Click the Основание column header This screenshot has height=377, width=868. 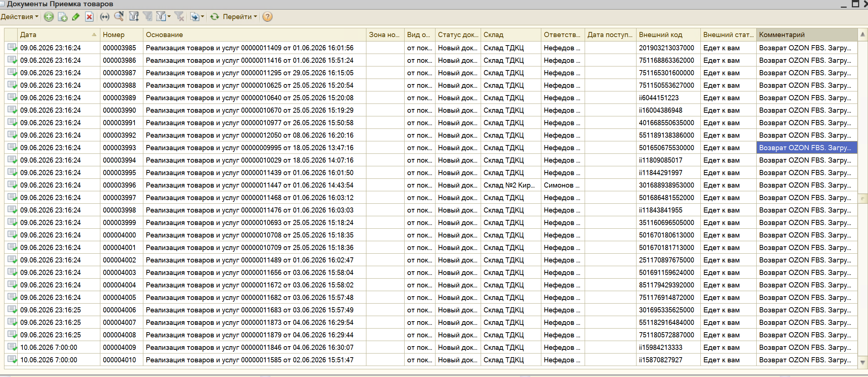coord(254,35)
